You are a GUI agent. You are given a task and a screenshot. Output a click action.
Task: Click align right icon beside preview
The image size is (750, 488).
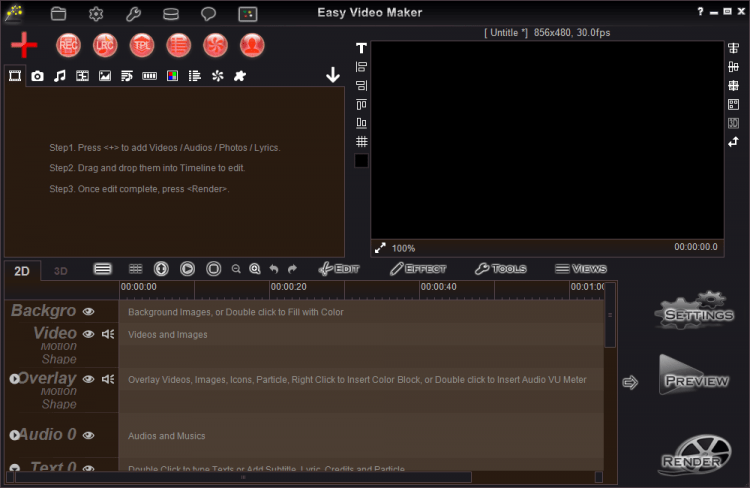(x=361, y=85)
